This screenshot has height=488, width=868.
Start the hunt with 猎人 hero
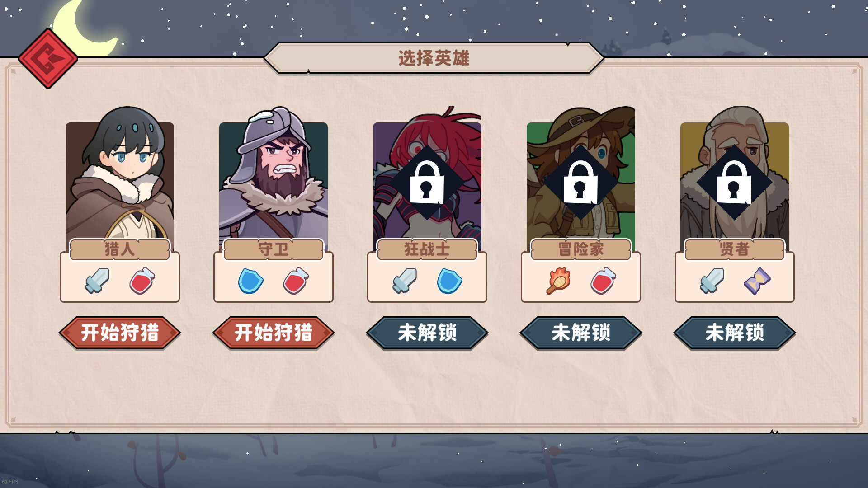(120, 333)
